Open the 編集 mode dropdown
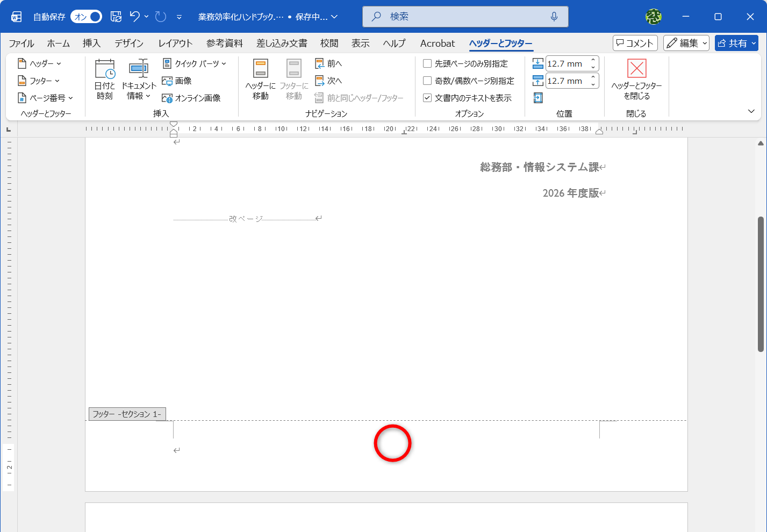Viewport: 767px width, 532px height. coord(686,43)
